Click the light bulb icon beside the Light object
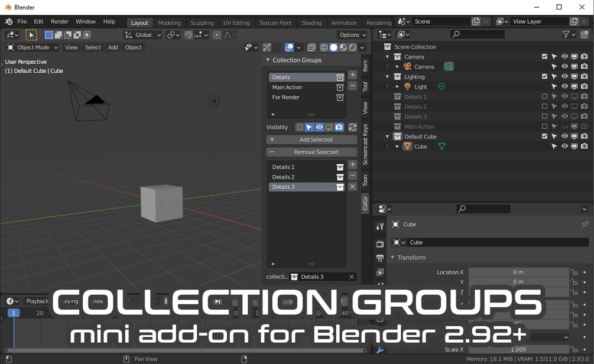Screen dimensions: 594x364 pos(407,86)
